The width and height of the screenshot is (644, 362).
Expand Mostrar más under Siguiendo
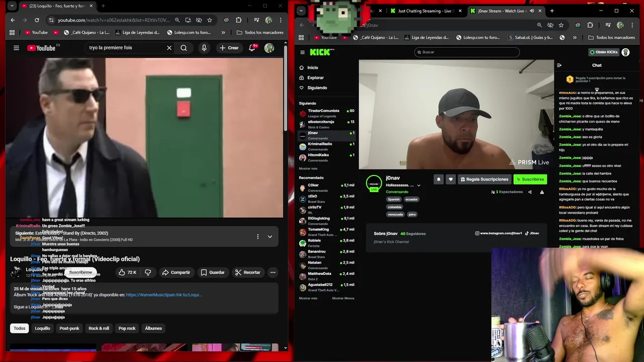click(308, 168)
